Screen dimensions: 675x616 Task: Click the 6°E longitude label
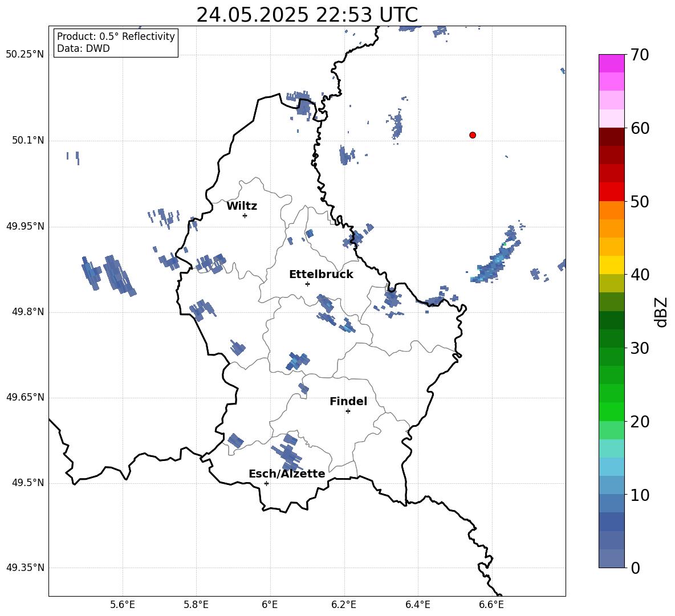pyautogui.click(x=270, y=605)
